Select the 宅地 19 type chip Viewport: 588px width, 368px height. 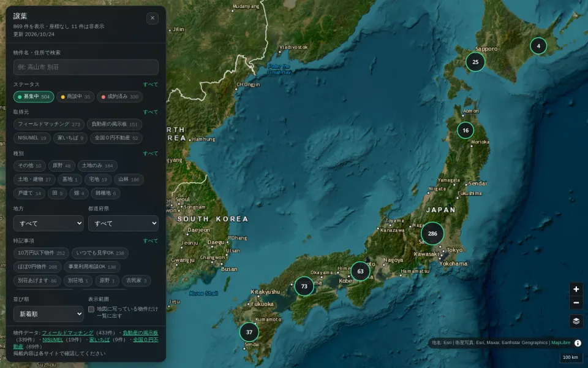pyautogui.click(x=98, y=180)
